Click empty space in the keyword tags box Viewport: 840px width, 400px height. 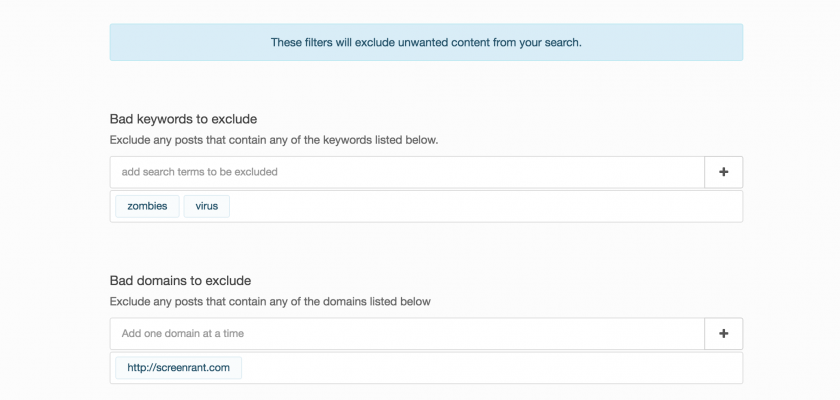point(480,207)
